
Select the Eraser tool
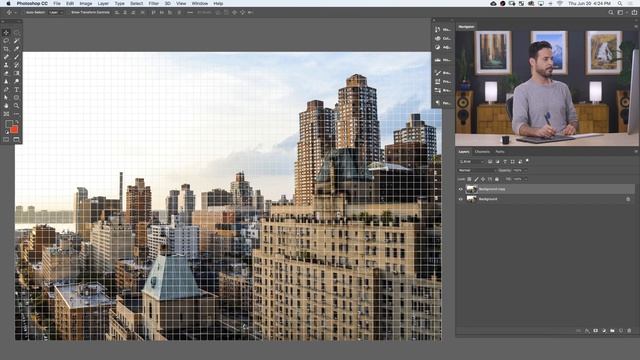click(x=6, y=73)
